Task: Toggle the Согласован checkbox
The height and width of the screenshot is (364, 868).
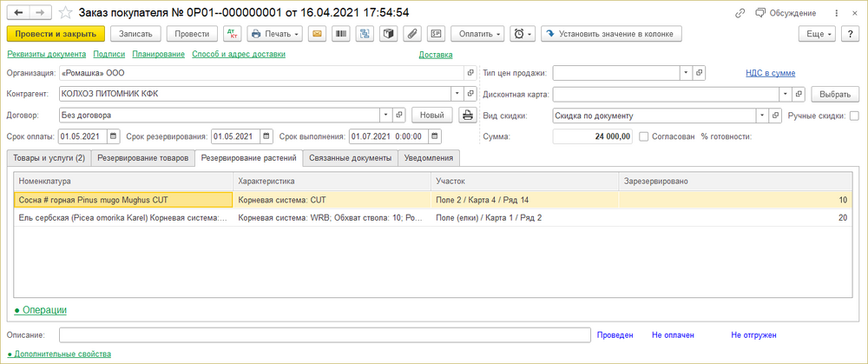Action: (643, 136)
